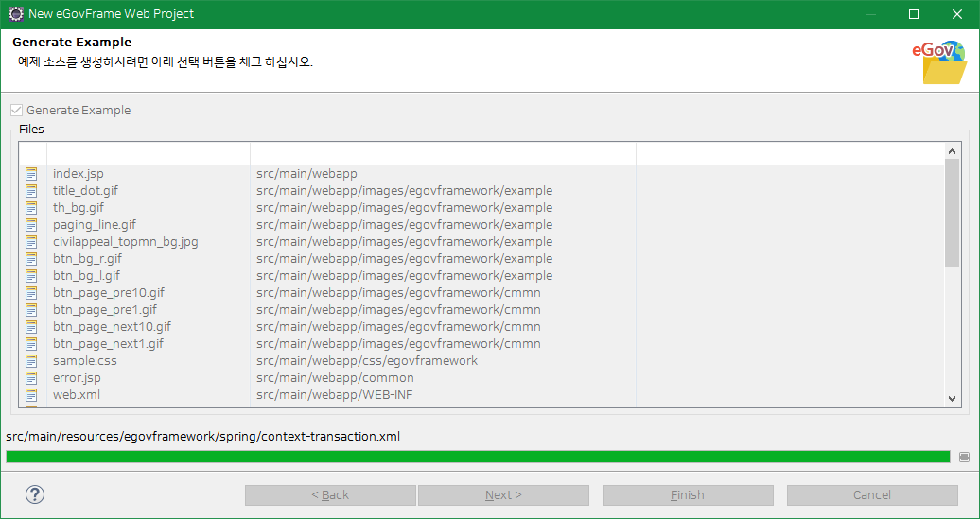Click the green progress bar
The image size is (980, 519).
click(x=478, y=458)
